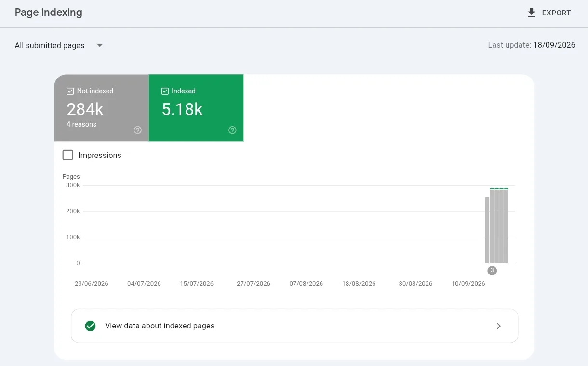Enable the Impressions checkbox
This screenshot has width=588, height=366.
point(68,155)
